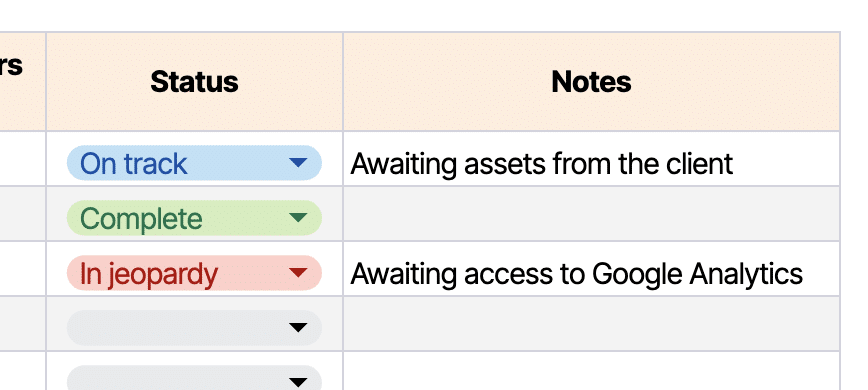Select the cell left of On track status
The width and height of the screenshot is (868, 390).
pos(22,159)
